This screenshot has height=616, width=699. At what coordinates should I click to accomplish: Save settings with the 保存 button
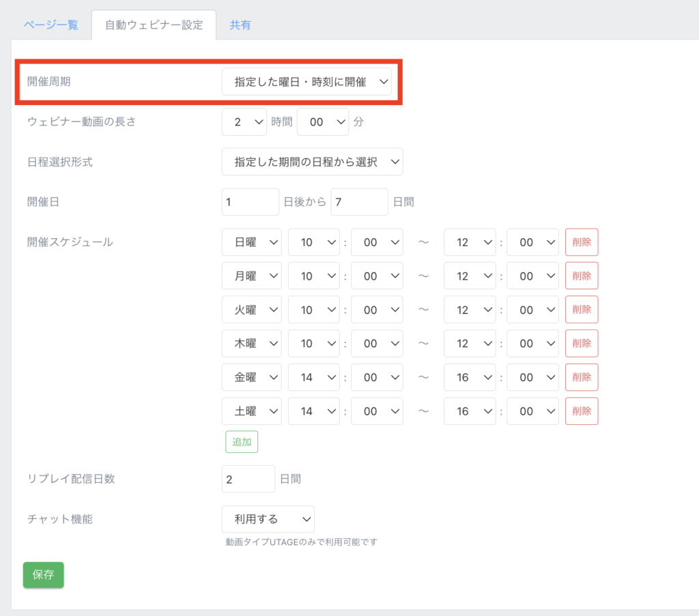[43, 574]
